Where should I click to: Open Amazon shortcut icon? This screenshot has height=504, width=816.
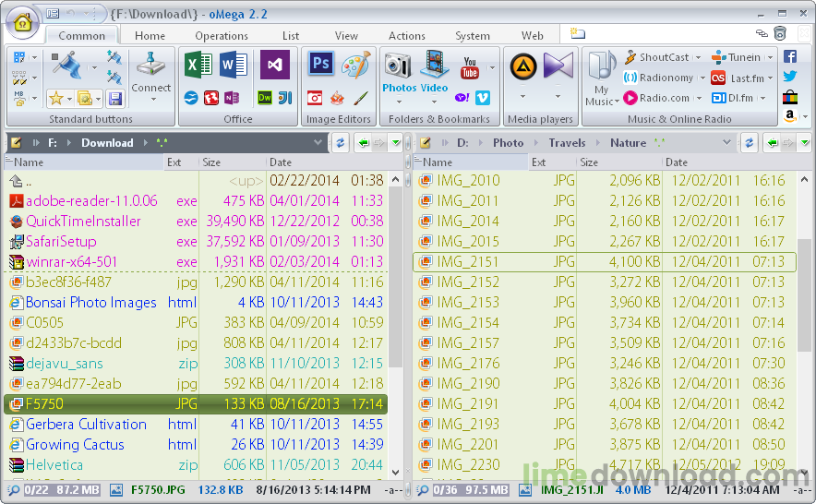coord(790,115)
